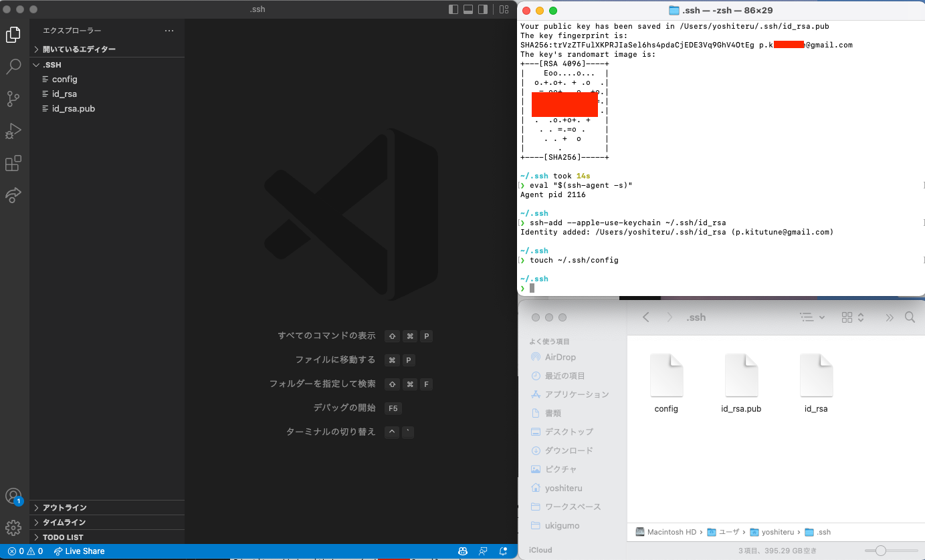Open the Search view in VS Code sidebar
Image resolution: width=925 pixels, height=560 pixels.
[13, 66]
